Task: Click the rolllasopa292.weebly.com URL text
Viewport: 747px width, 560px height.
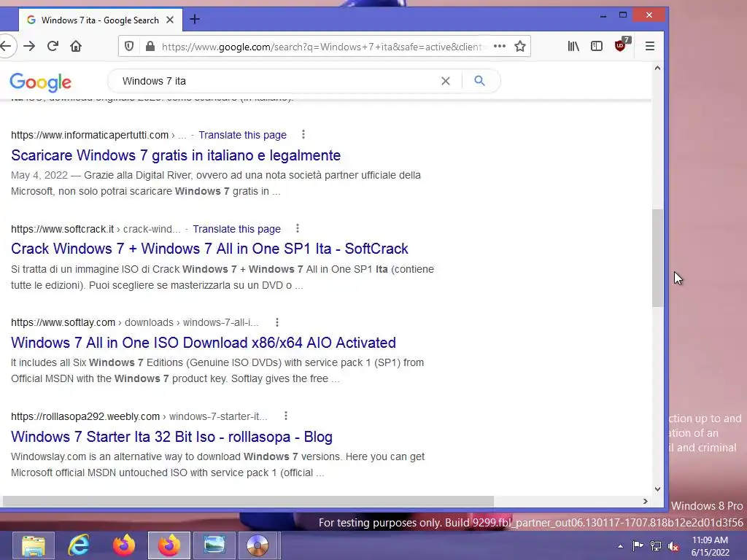Action: (x=85, y=416)
